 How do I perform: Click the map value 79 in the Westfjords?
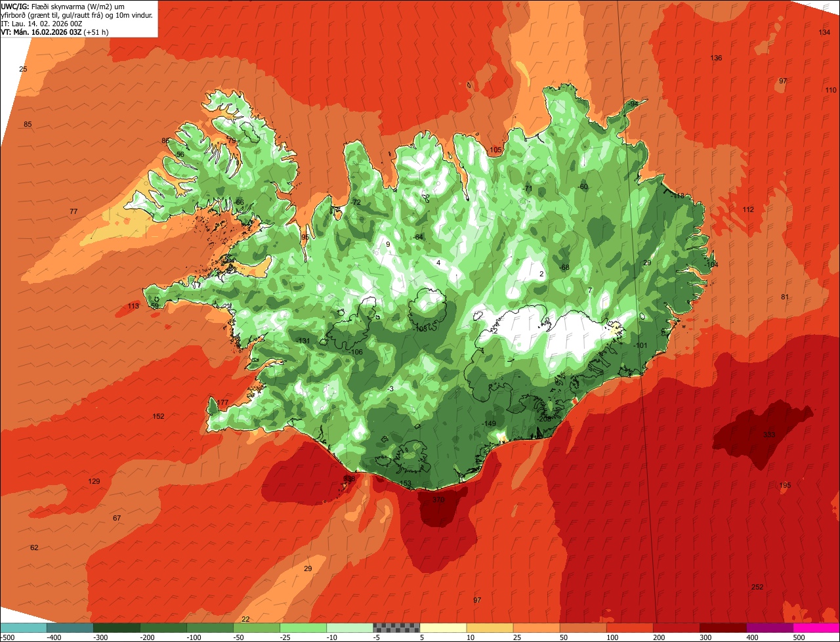231,140
